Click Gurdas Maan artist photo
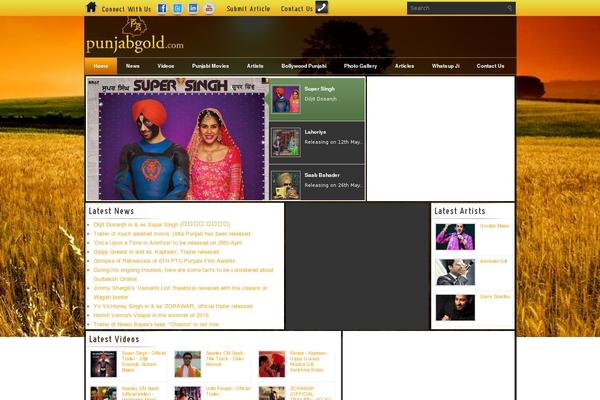This screenshot has height=400, width=600. (455, 237)
